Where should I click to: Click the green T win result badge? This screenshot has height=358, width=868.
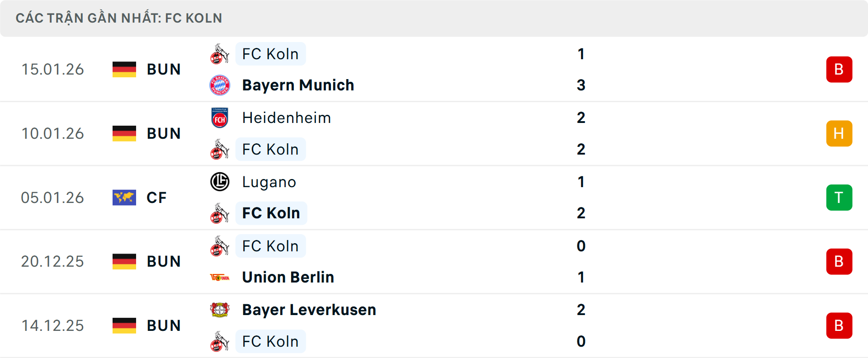[x=839, y=198]
